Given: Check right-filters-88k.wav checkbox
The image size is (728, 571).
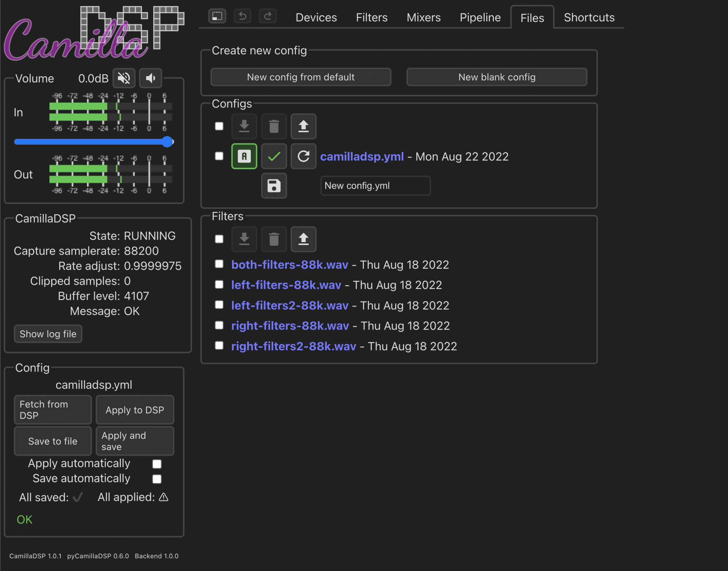Looking at the screenshot, I should point(219,325).
